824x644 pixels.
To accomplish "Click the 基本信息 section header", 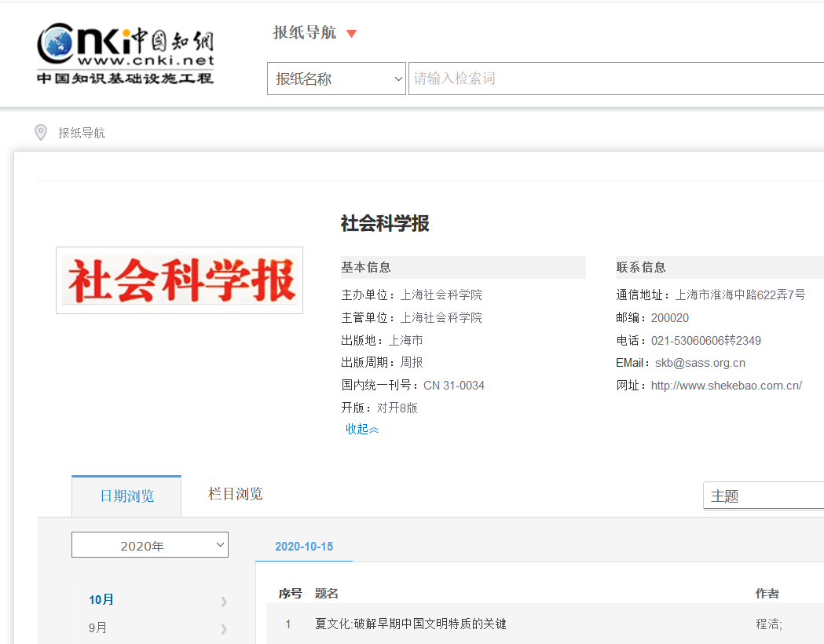I will pos(463,267).
